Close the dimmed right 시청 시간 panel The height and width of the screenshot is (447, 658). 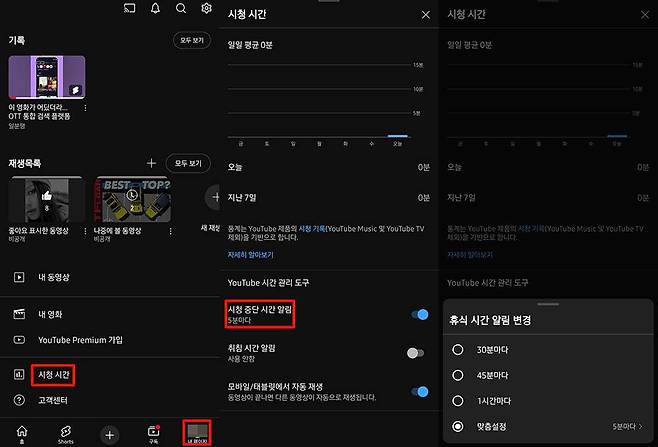(645, 15)
